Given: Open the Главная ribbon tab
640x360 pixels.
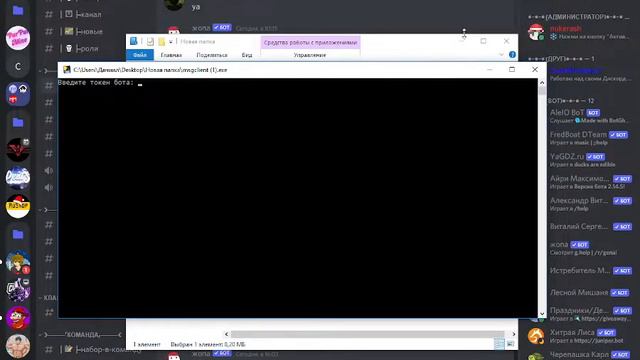Looking at the screenshot, I should click(171, 55).
